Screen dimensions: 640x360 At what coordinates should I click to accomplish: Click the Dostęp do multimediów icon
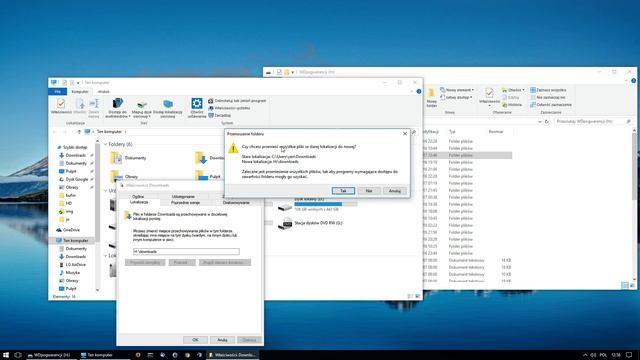pos(118,108)
